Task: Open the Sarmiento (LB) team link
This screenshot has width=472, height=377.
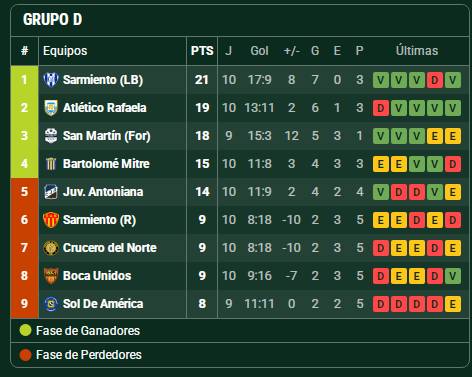Action: pyautogui.click(x=103, y=80)
